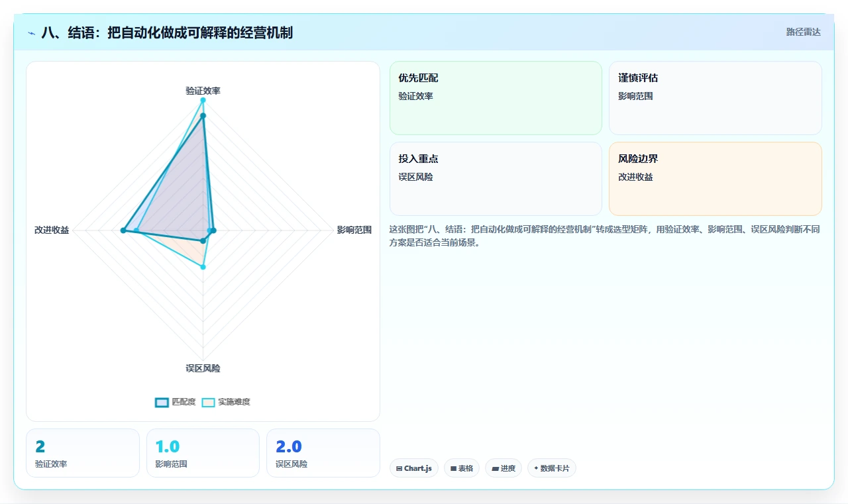848x504 pixels.
Task: Open the 进度 tag
Action: pos(503,468)
